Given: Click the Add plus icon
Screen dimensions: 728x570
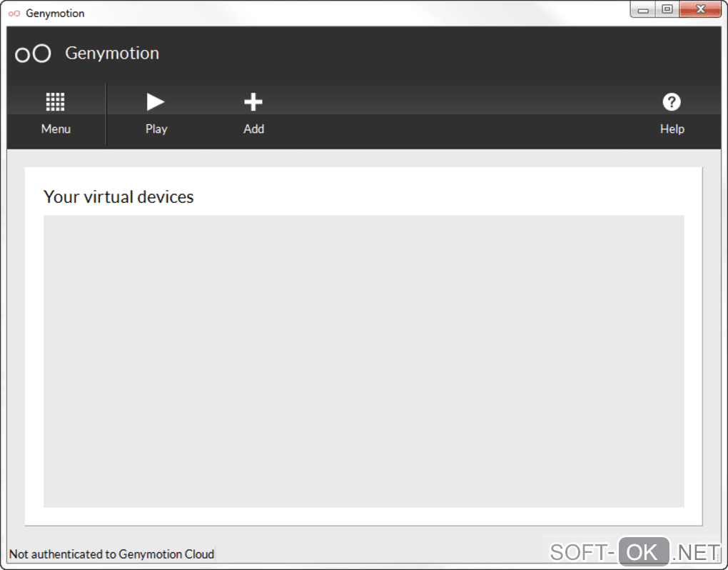Looking at the screenshot, I should [x=253, y=102].
